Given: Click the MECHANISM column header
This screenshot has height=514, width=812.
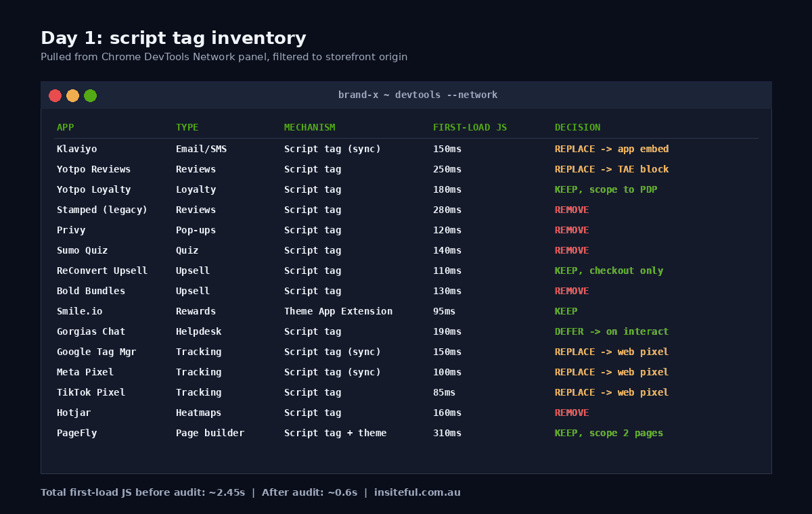Looking at the screenshot, I should tap(309, 127).
